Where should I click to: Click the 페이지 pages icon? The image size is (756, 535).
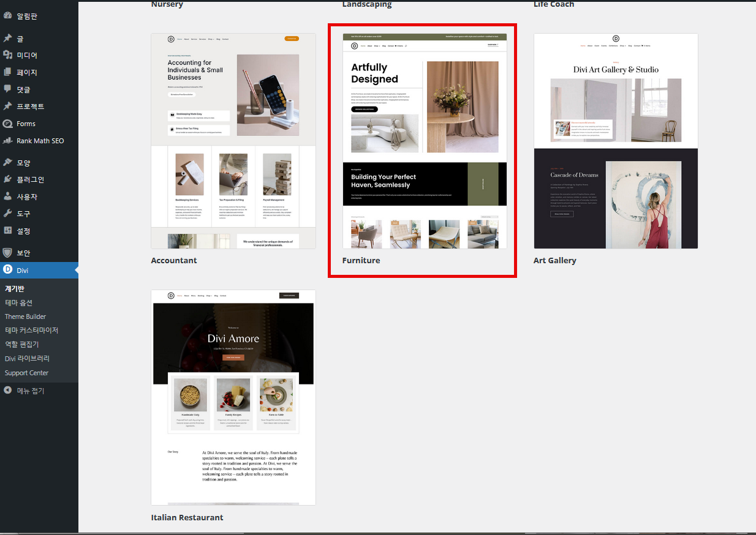click(x=7, y=72)
